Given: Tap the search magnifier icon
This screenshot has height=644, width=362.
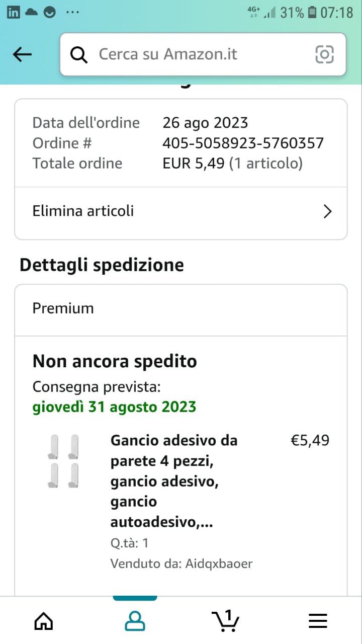Looking at the screenshot, I should pyautogui.click(x=79, y=54).
